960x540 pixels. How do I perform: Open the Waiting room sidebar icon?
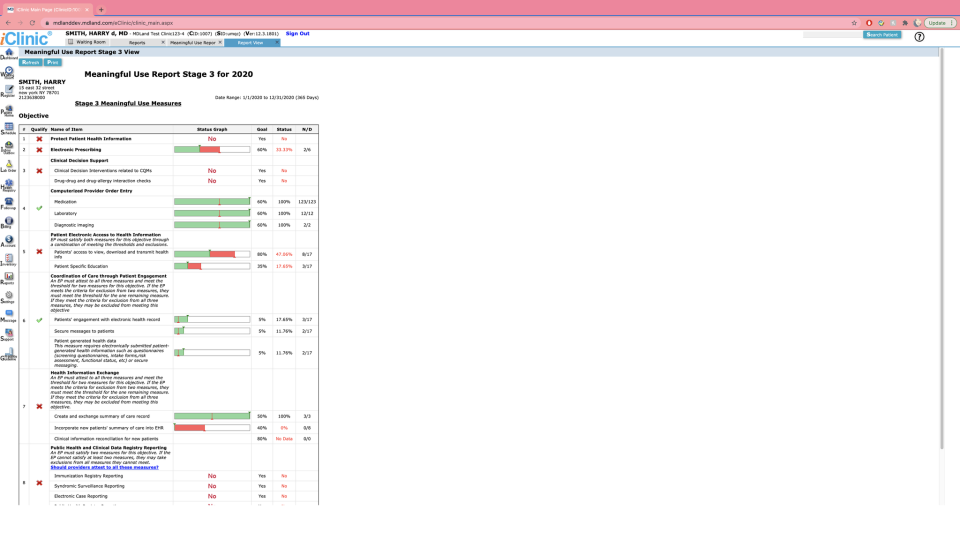(8, 73)
